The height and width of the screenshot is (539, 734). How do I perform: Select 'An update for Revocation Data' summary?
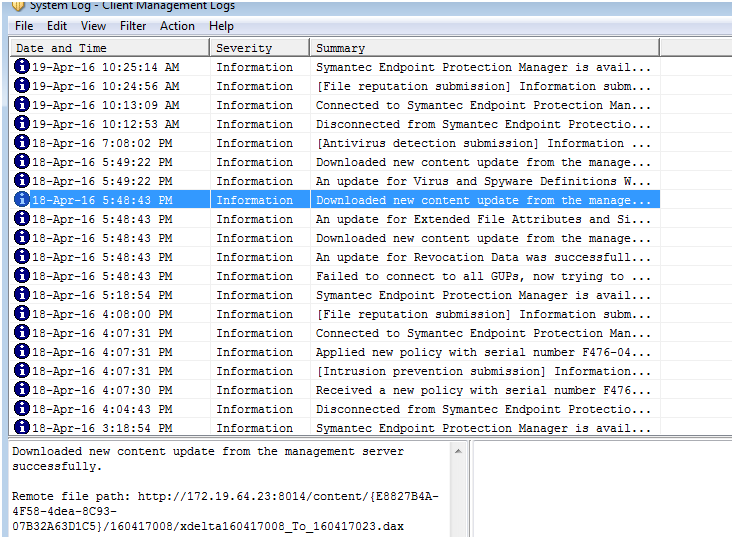(483, 257)
